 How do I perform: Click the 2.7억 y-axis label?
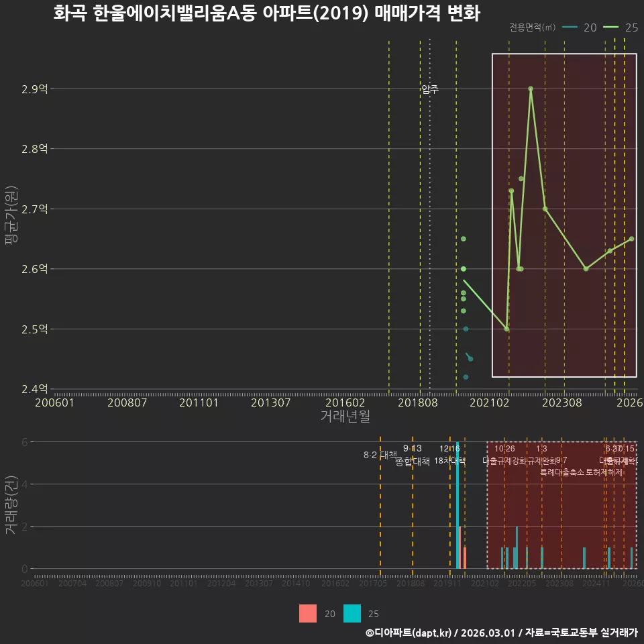(x=34, y=209)
